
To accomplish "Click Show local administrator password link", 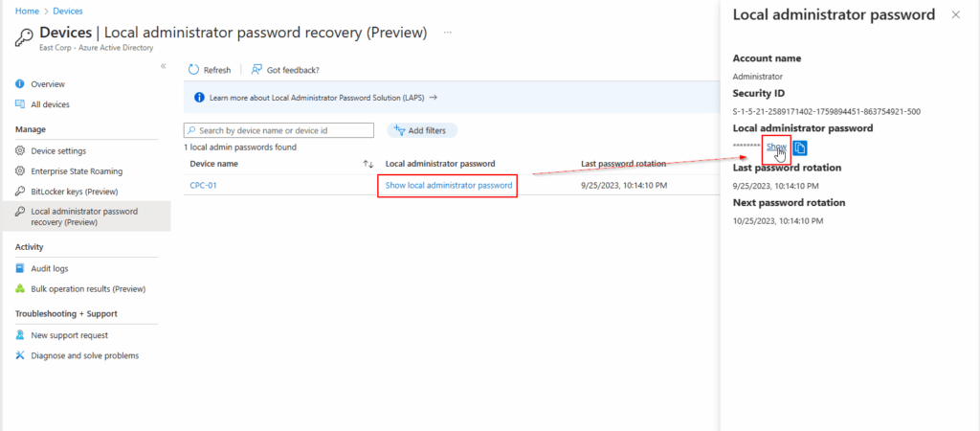I will (448, 185).
